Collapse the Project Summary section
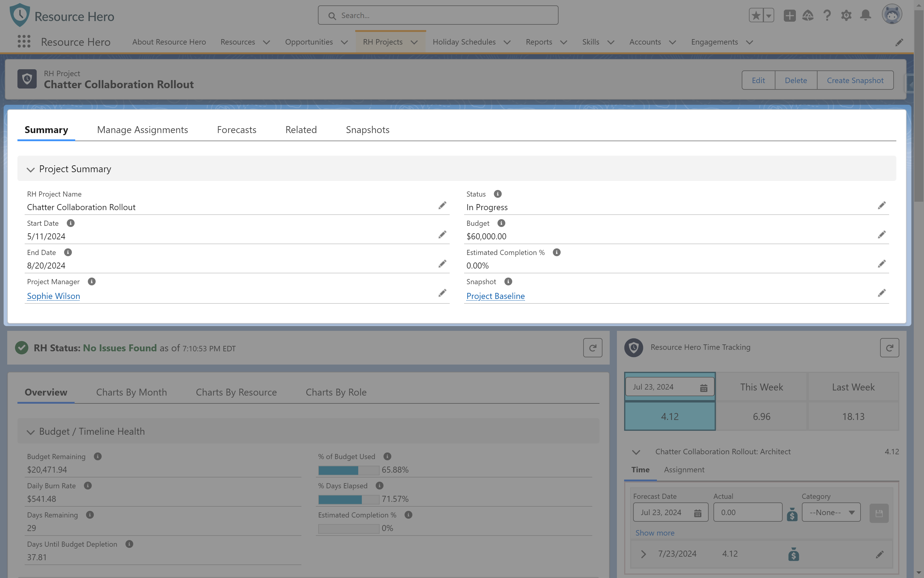924x578 pixels. coord(31,169)
